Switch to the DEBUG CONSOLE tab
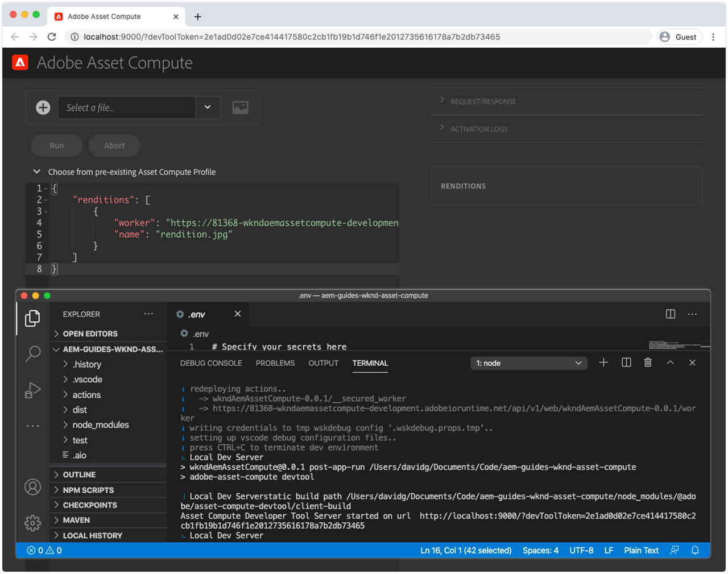The width and height of the screenshot is (728, 574). pyautogui.click(x=211, y=364)
